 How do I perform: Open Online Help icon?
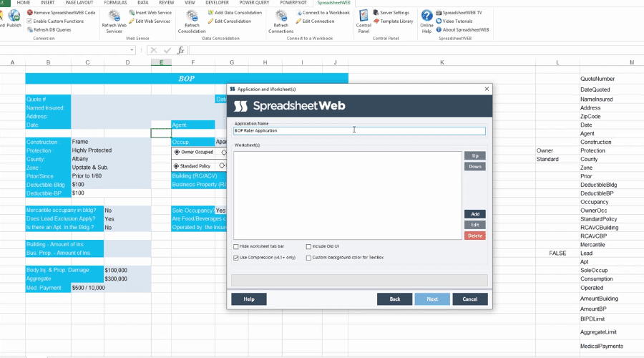point(426,21)
